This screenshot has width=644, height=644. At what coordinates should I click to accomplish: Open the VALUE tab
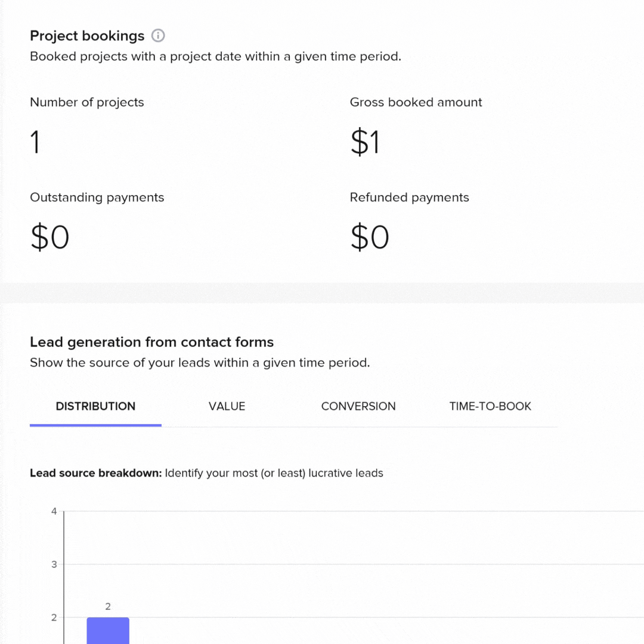pyautogui.click(x=227, y=406)
